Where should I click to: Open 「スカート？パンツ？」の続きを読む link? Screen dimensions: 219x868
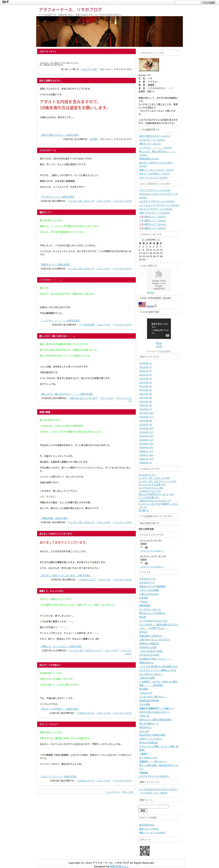pos(58,776)
